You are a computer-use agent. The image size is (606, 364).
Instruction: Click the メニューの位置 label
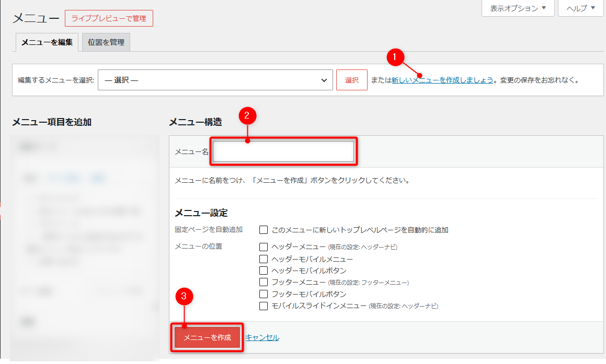coord(198,246)
